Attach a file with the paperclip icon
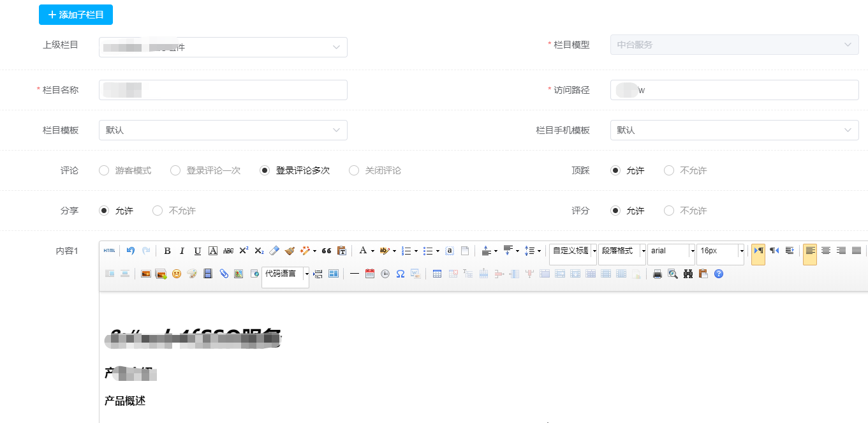Viewport: 868px width, 423px height. 224,274
